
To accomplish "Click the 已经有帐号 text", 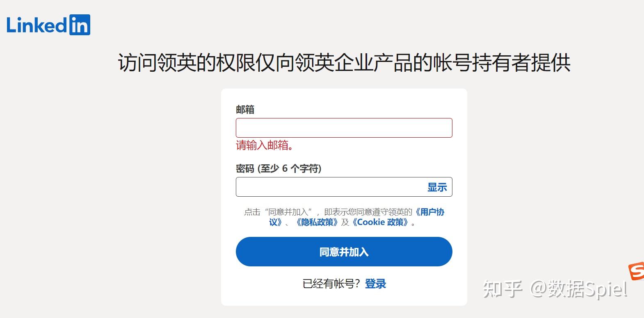I will [x=331, y=283].
